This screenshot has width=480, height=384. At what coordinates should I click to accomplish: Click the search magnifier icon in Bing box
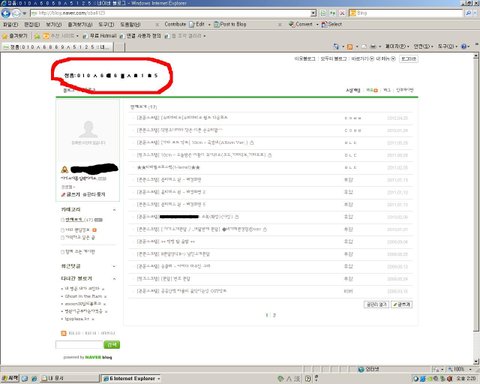pyautogui.click(x=468, y=13)
